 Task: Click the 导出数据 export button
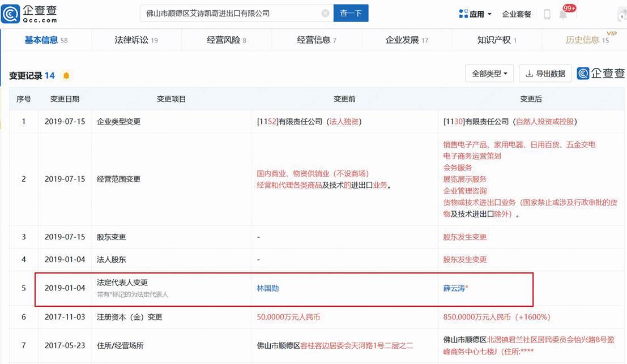545,74
